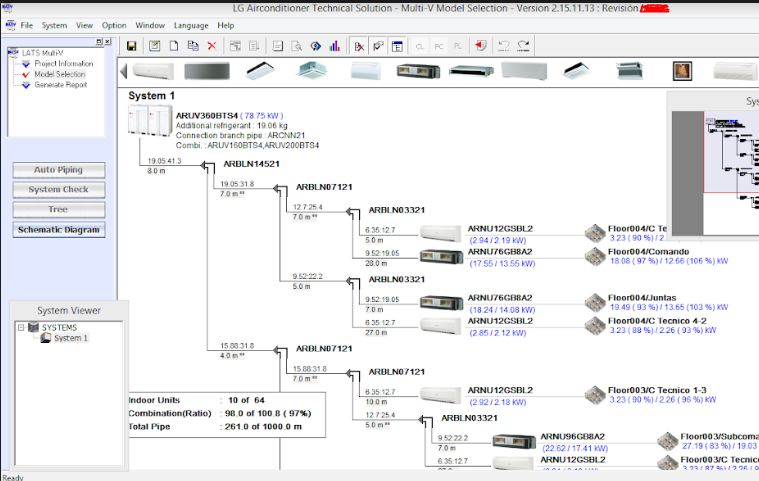Click the new blank document icon
759x481 pixels.
click(174, 46)
